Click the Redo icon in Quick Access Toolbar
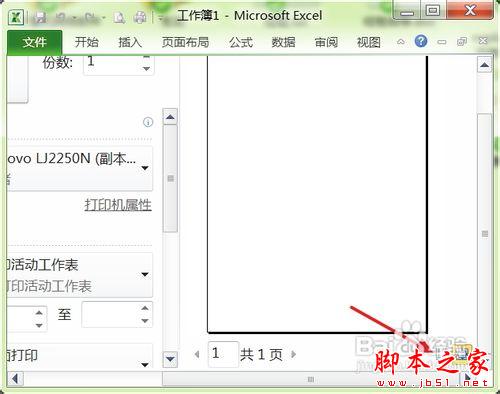Screen dimensions: 500x394 tap(90, 17)
